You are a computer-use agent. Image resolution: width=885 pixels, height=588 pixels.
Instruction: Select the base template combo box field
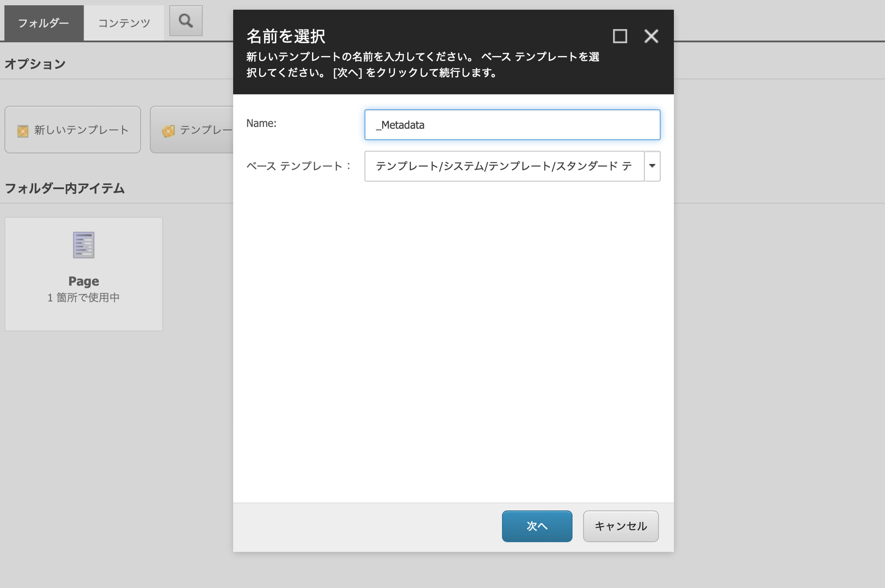505,166
